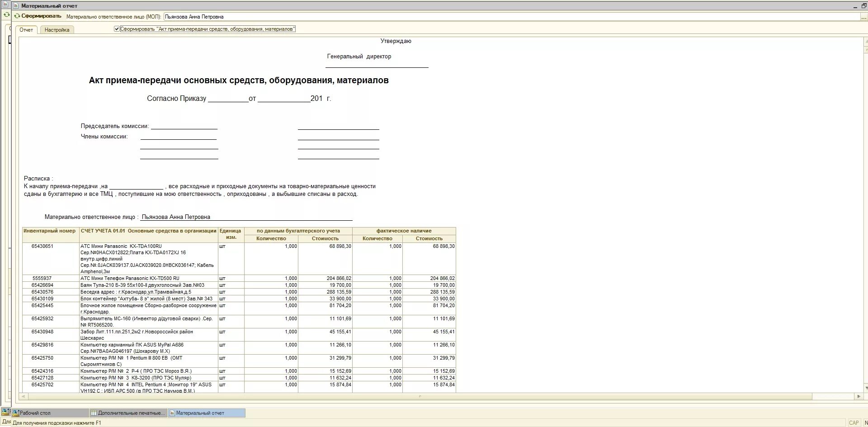Switch to the Настройка tab
This screenshot has height=427, width=868.
[57, 30]
